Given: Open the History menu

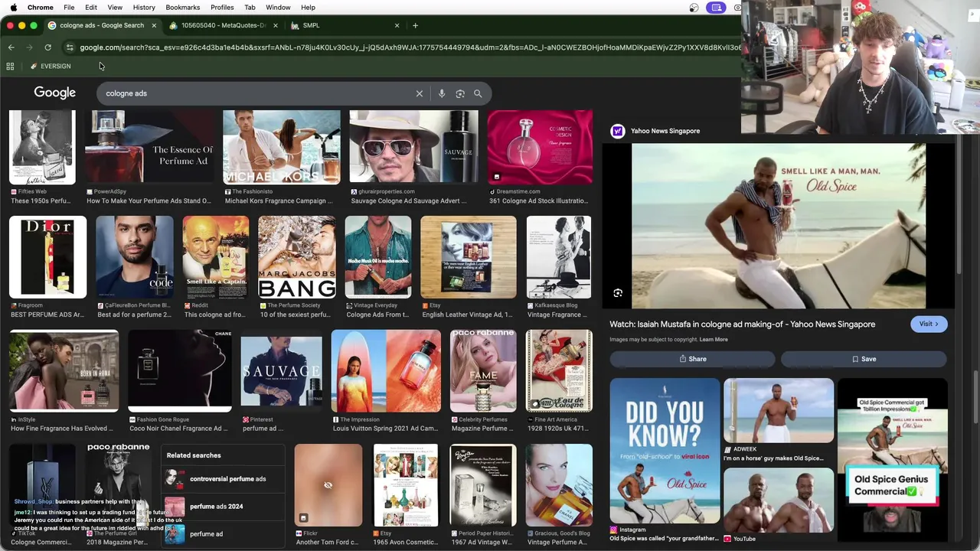Looking at the screenshot, I should pyautogui.click(x=144, y=8).
